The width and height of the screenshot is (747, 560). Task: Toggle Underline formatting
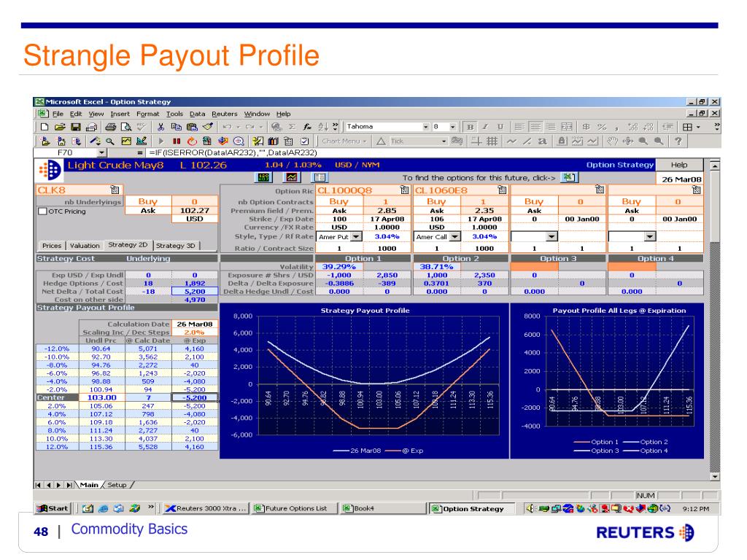(x=500, y=127)
